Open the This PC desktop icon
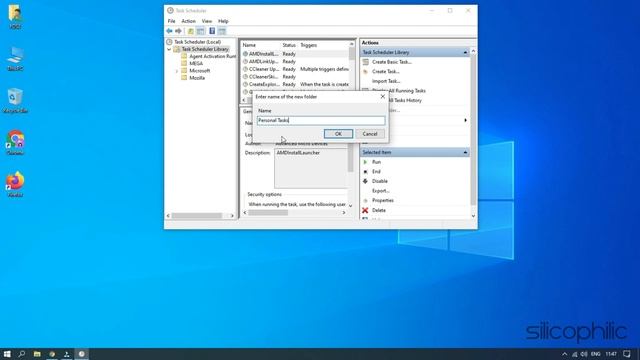 tap(15, 58)
